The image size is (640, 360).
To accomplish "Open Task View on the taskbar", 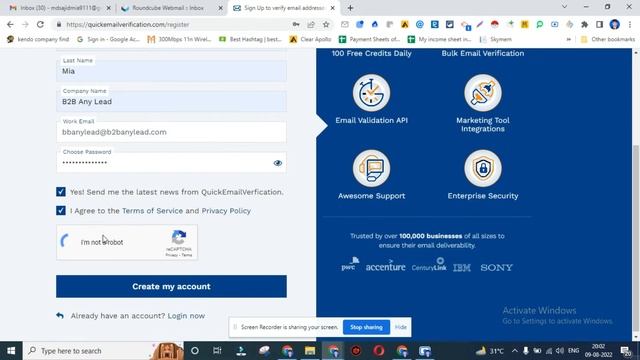I will point(217,351).
